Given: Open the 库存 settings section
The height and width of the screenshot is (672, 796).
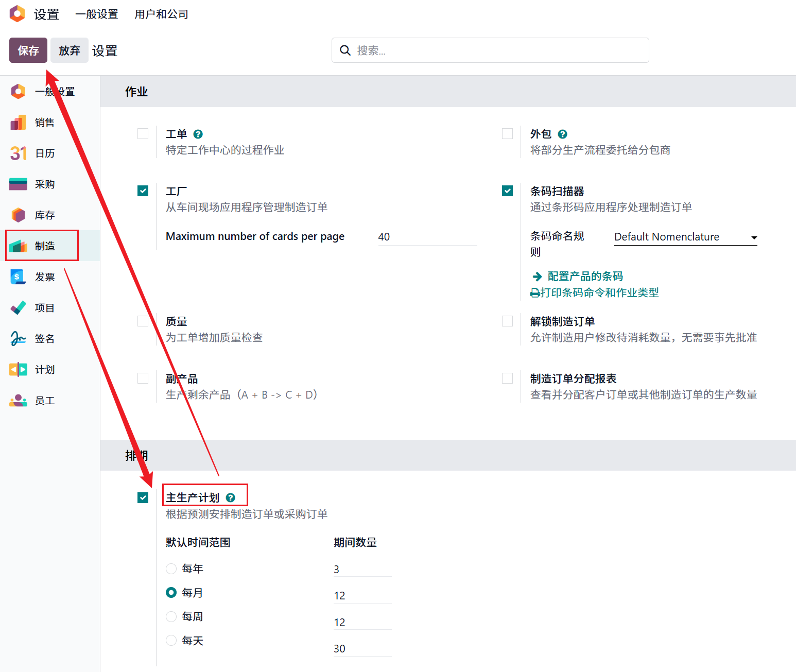Looking at the screenshot, I should (x=44, y=215).
